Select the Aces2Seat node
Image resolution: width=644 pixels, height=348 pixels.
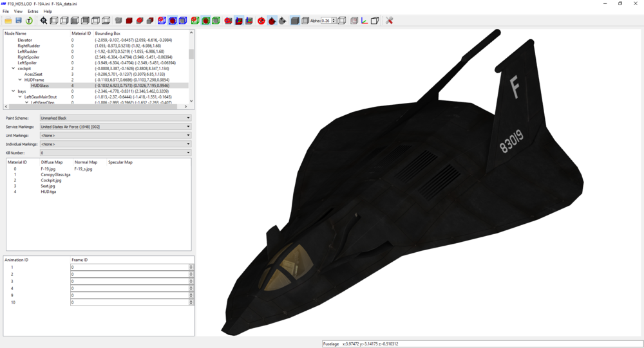(33, 74)
